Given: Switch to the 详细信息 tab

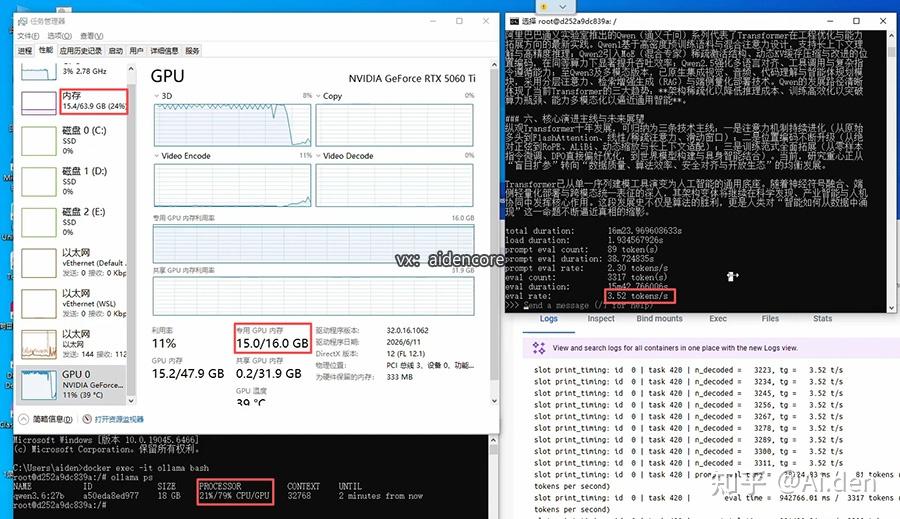Looking at the screenshot, I should point(164,51).
